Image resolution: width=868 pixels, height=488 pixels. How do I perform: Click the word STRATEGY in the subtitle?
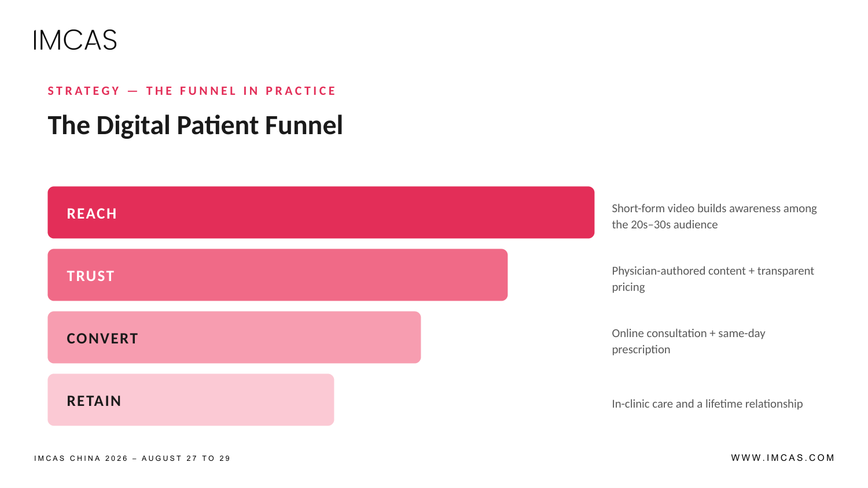tap(84, 91)
